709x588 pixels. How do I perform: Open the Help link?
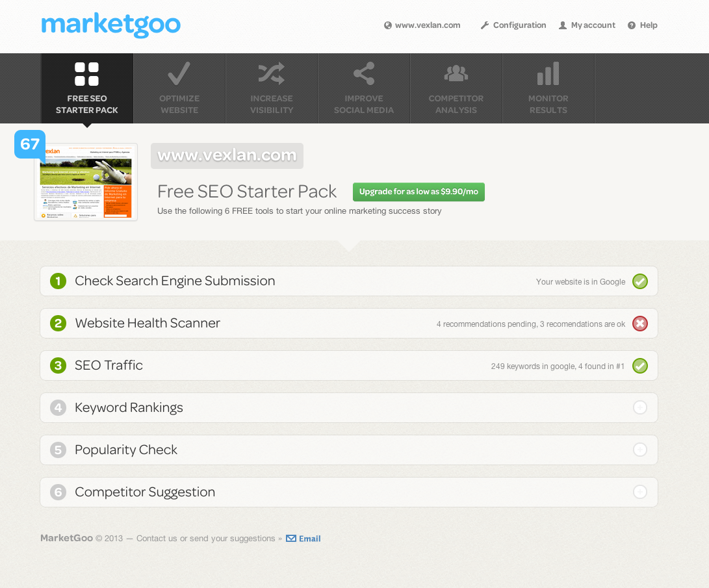click(649, 25)
